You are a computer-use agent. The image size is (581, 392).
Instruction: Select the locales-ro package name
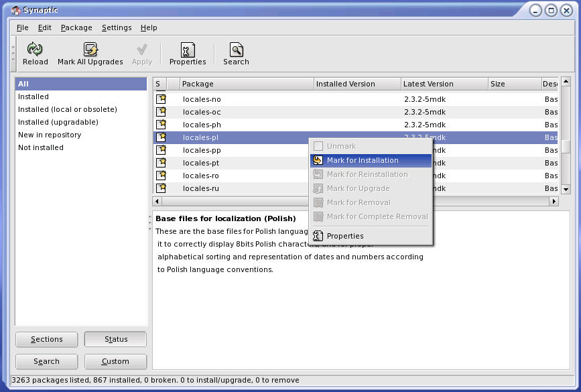(x=200, y=176)
